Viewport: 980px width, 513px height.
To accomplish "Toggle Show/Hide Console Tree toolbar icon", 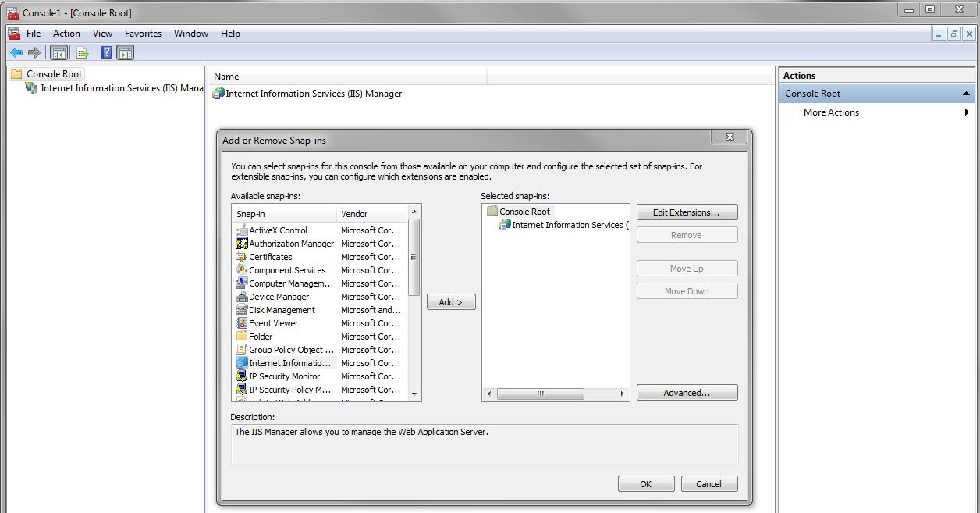I will click(59, 53).
